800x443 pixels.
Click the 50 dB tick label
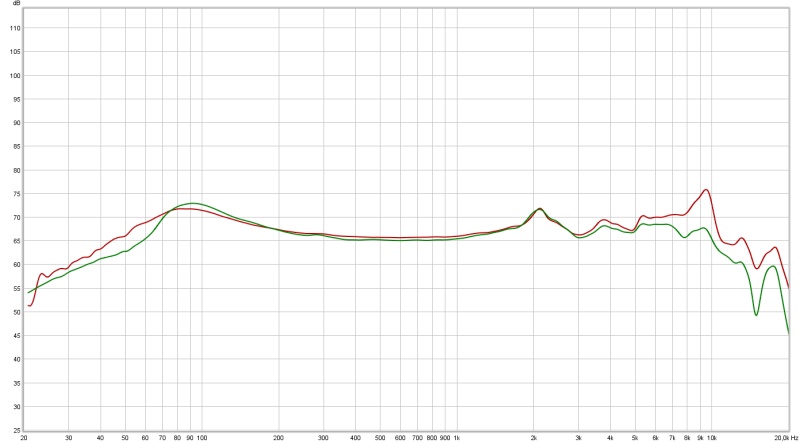[14, 312]
